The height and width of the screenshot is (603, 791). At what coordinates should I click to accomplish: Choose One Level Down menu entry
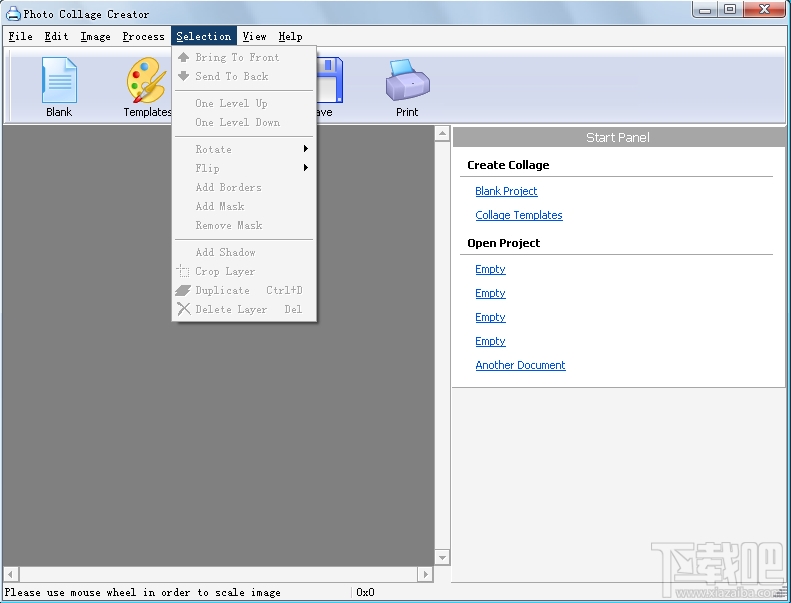click(x=244, y=123)
